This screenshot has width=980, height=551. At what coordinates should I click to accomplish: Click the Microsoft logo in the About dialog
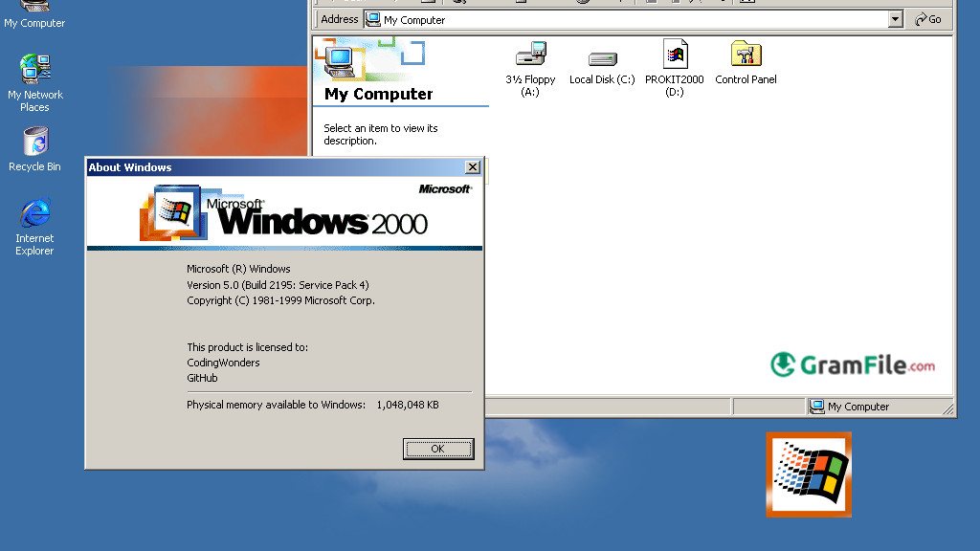444,189
